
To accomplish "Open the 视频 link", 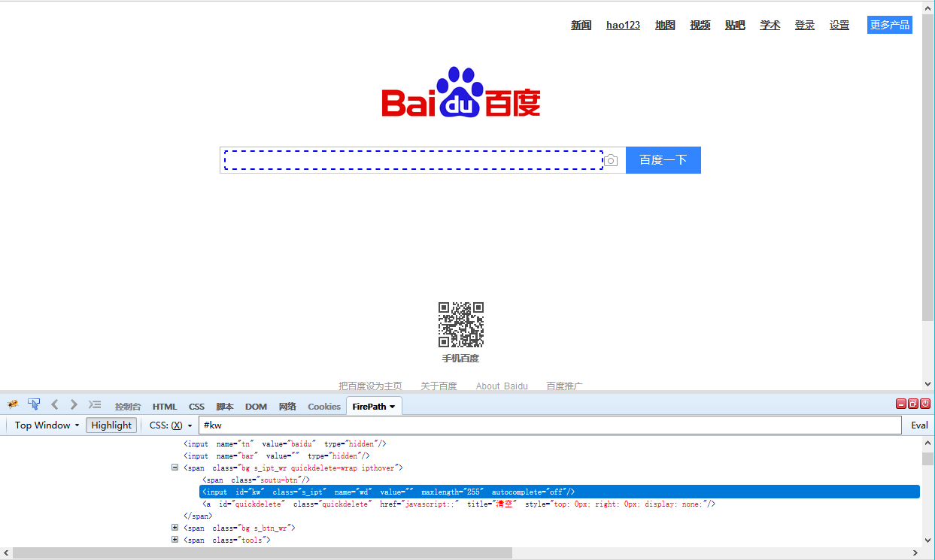I will [700, 25].
